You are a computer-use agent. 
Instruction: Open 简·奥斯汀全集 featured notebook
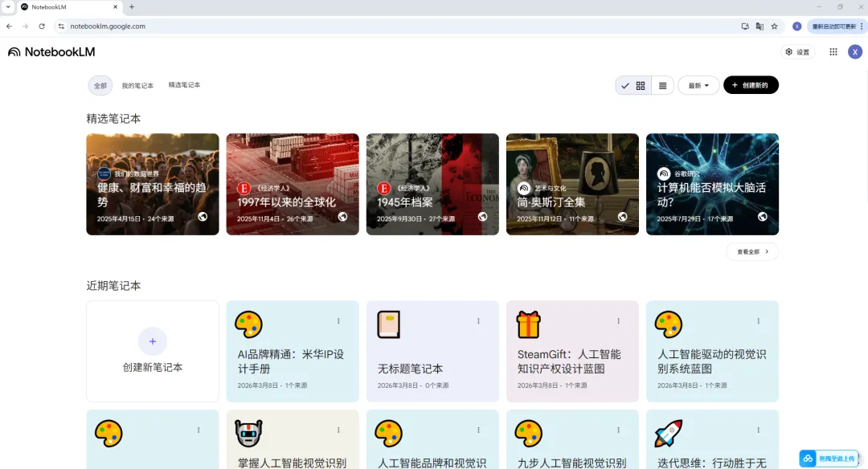[572, 184]
